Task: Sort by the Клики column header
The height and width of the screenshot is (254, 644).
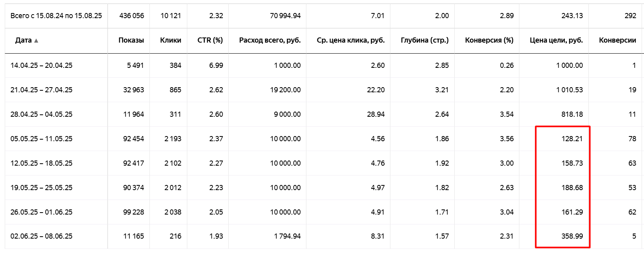Action: pos(170,40)
